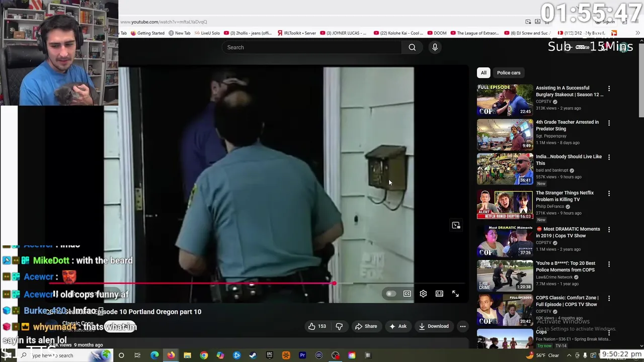
Task: Open options menu for India video
Action: 609,157
